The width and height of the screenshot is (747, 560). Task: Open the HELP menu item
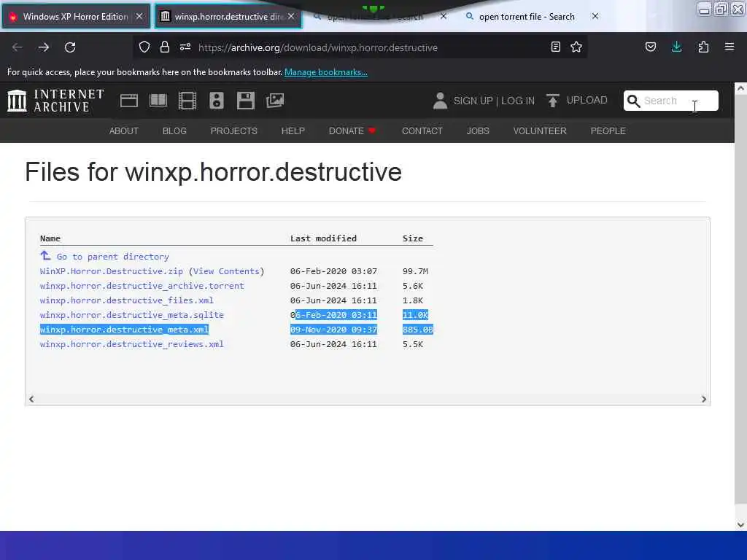click(293, 131)
